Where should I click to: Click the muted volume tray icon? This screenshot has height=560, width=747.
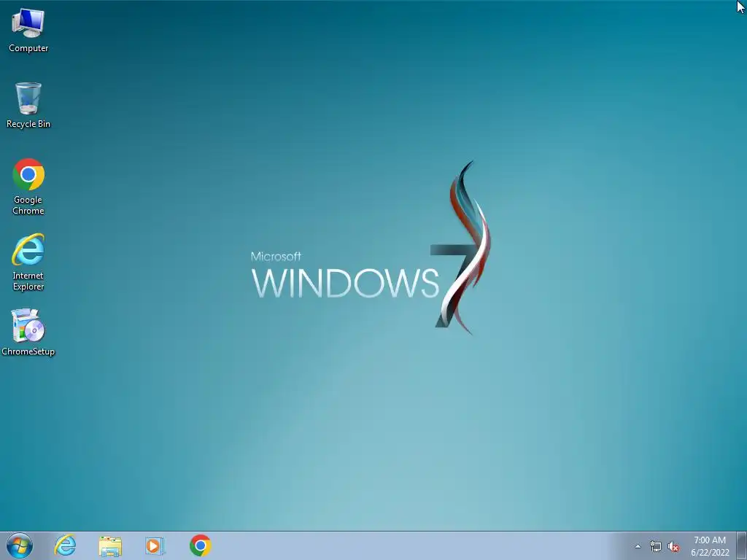tap(673, 547)
